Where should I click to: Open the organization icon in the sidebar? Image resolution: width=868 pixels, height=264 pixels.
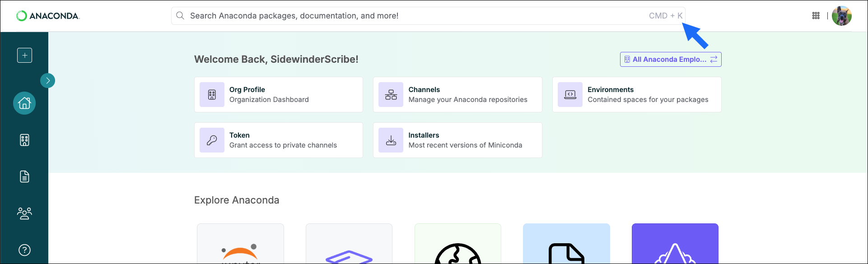[24, 140]
